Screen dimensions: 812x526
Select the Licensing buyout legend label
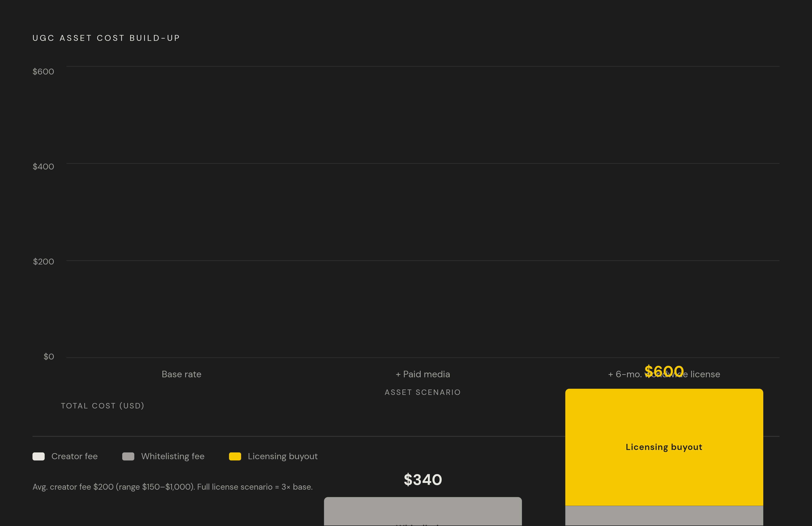click(x=282, y=456)
